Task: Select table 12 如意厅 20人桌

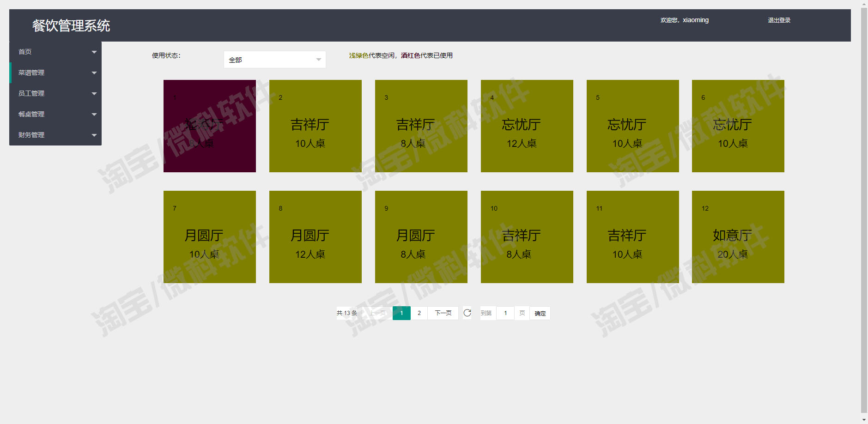Action: coord(738,237)
